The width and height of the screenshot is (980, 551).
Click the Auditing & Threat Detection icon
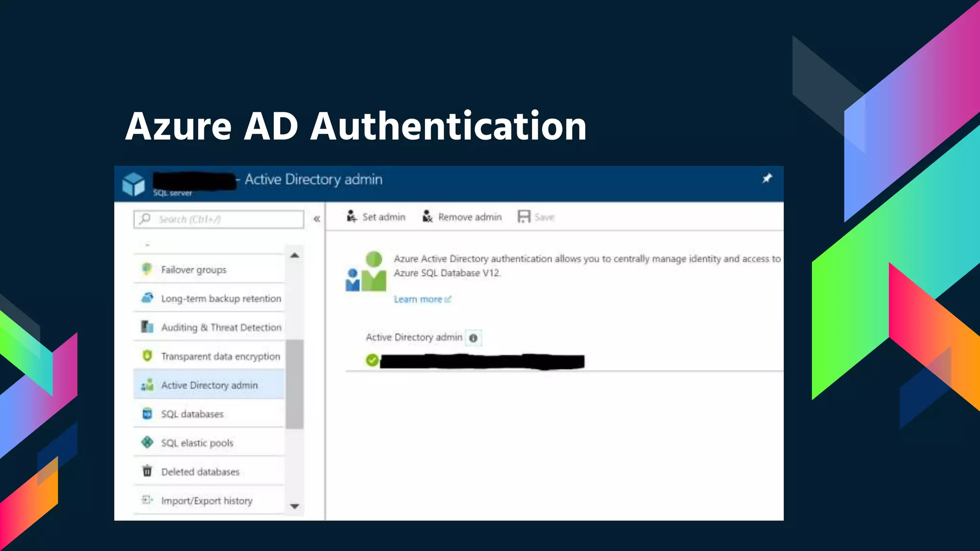[147, 327]
